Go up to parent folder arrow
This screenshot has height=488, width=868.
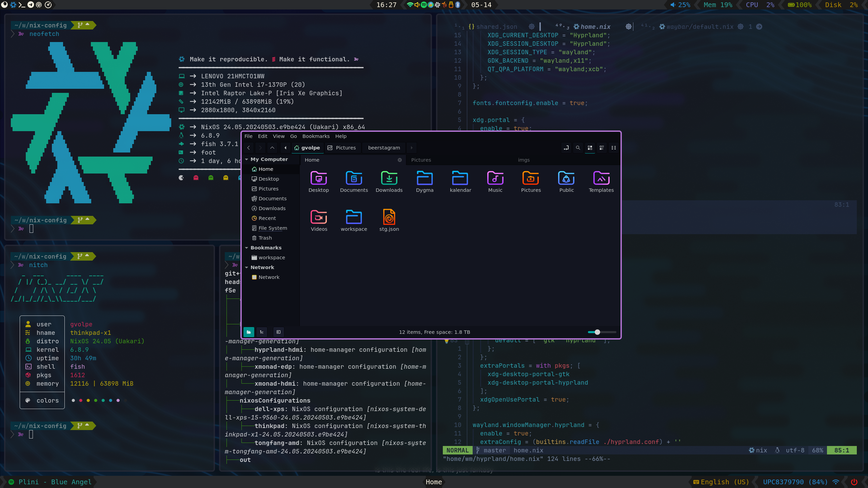[272, 148]
